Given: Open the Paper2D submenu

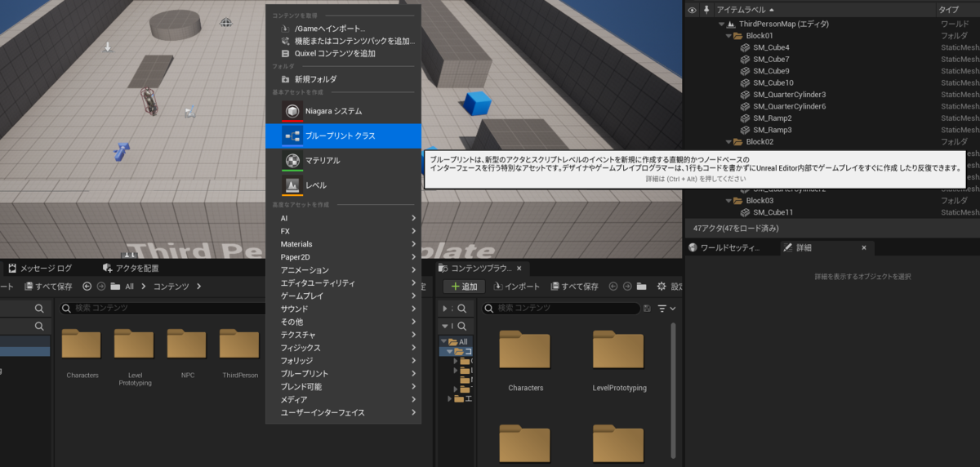Looking at the screenshot, I should coord(343,257).
